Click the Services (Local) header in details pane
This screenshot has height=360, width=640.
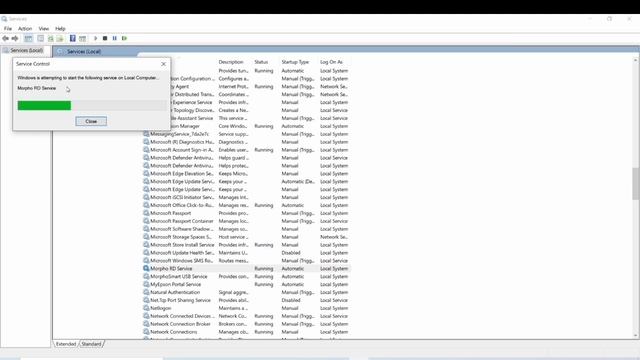point(84,51)
